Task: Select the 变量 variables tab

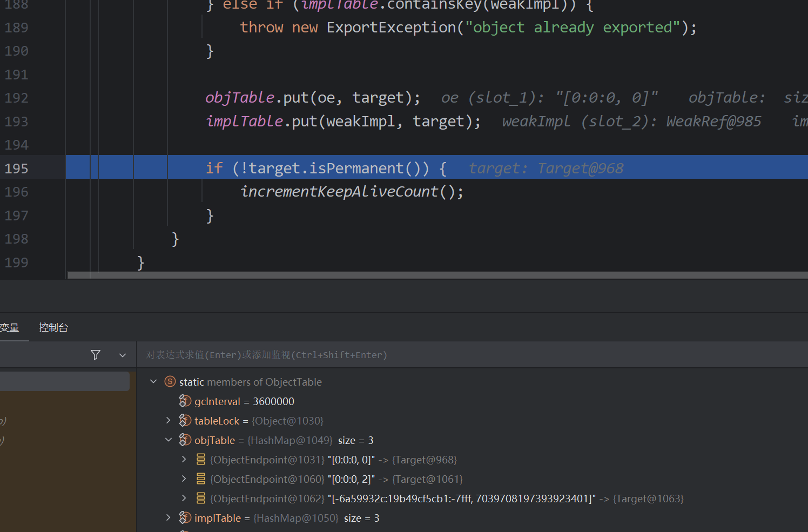Action: (10, 328)
